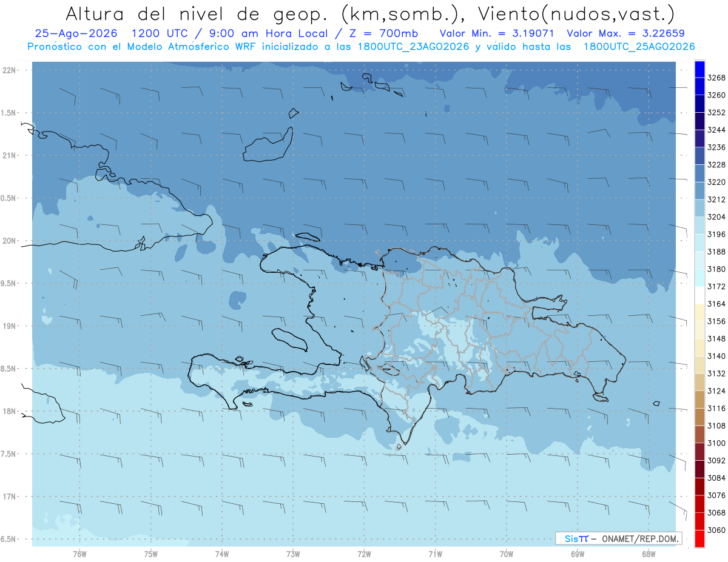
Task: Select the bright blue swatch above 3268
Action: tap(699, 69)
